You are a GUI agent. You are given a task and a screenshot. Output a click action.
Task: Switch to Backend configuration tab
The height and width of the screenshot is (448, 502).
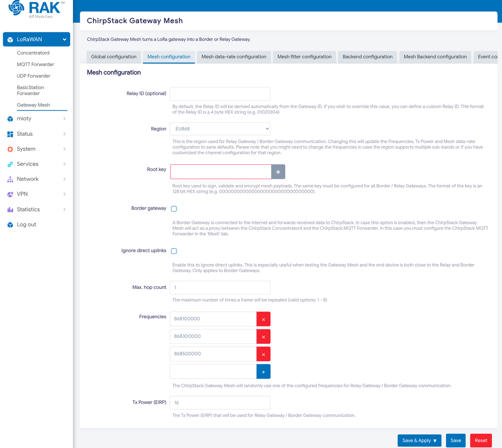367,57
